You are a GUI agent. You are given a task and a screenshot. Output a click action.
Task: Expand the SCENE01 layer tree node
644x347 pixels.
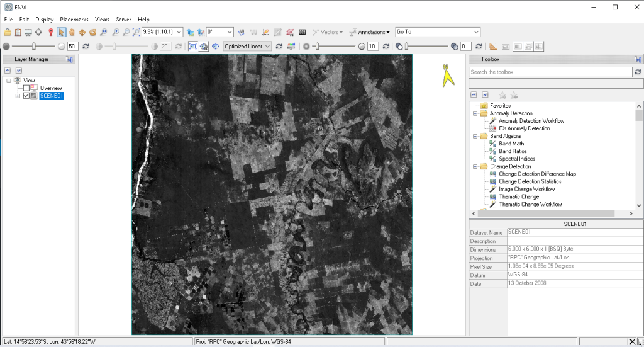tap(18, 96)
